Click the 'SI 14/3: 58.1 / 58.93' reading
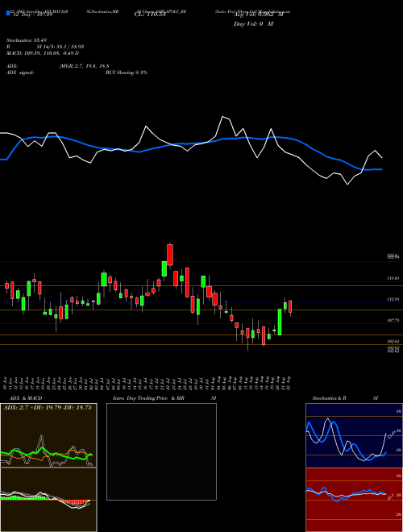The image size is (403, 532). (60, 47)
